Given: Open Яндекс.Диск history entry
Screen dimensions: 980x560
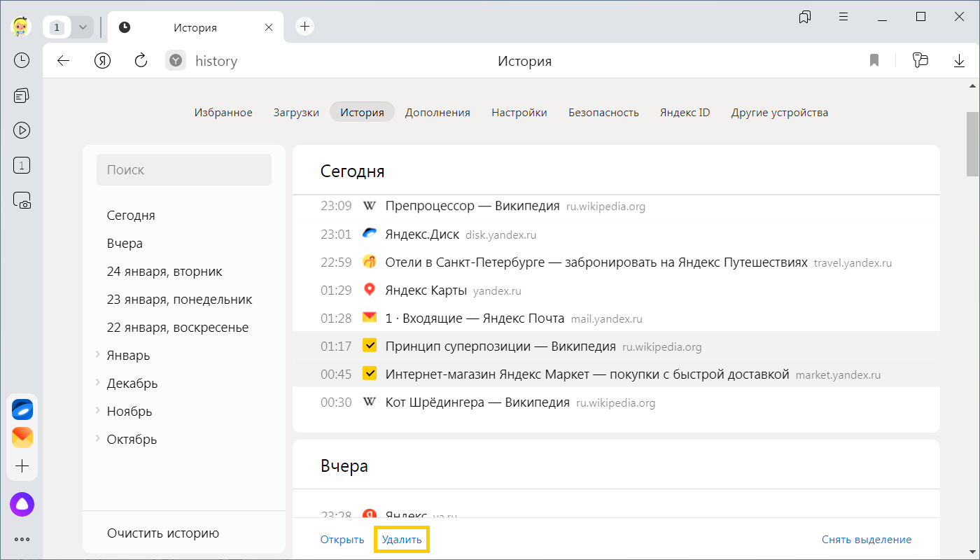Looking at the screenshot, I should pos(422,234).
